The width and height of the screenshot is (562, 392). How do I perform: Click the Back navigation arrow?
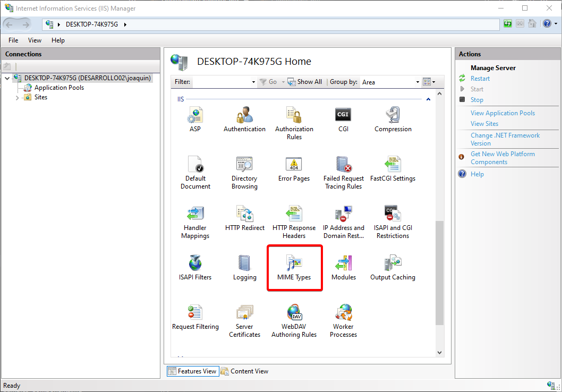pos(10,24)
